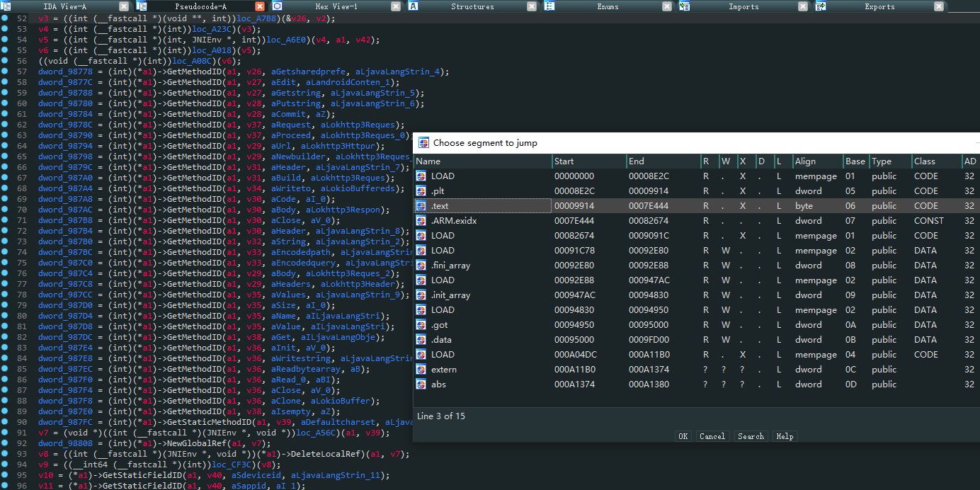This screenshot has height=490, width=980.
Task: Sort segments by the Name column
Action: tap(482, 161)
